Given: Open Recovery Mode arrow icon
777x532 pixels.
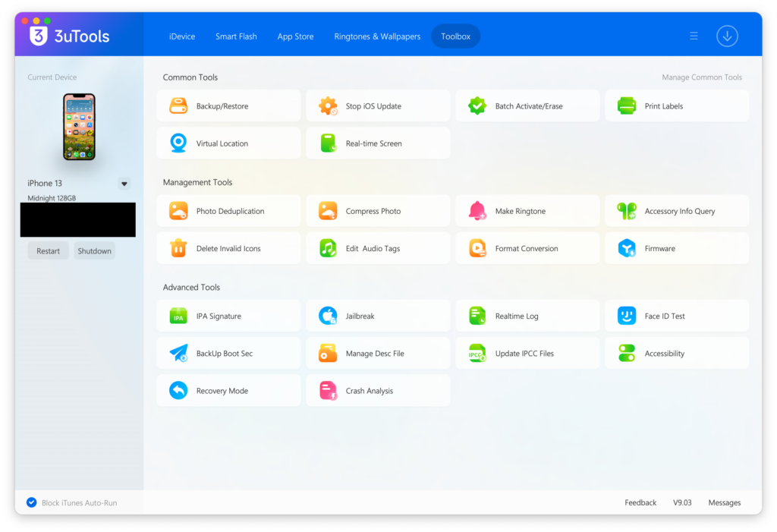Looking at the screenshot, I should click(x=178, y=391).
